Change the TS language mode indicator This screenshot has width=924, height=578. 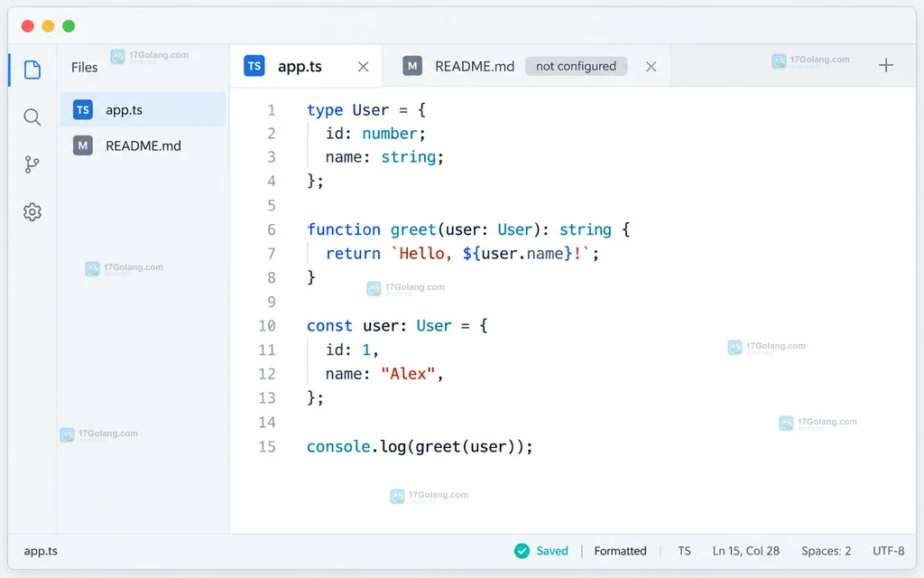684,551
